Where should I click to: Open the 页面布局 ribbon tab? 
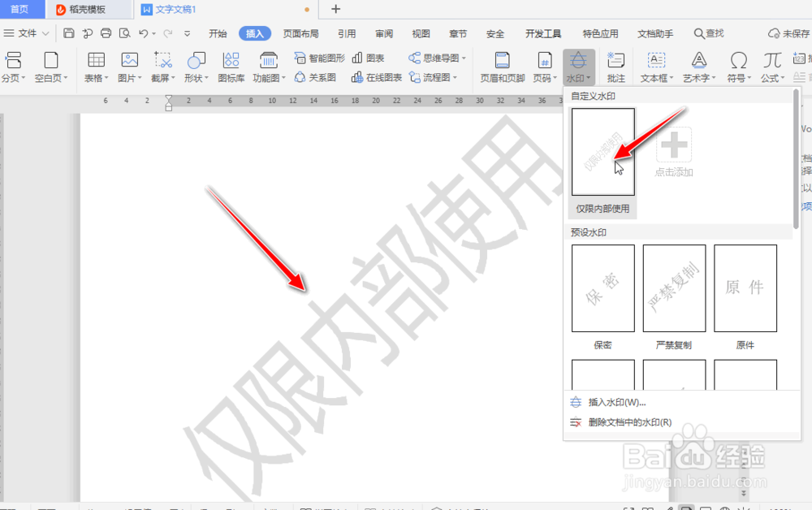(x=300, y=33)
